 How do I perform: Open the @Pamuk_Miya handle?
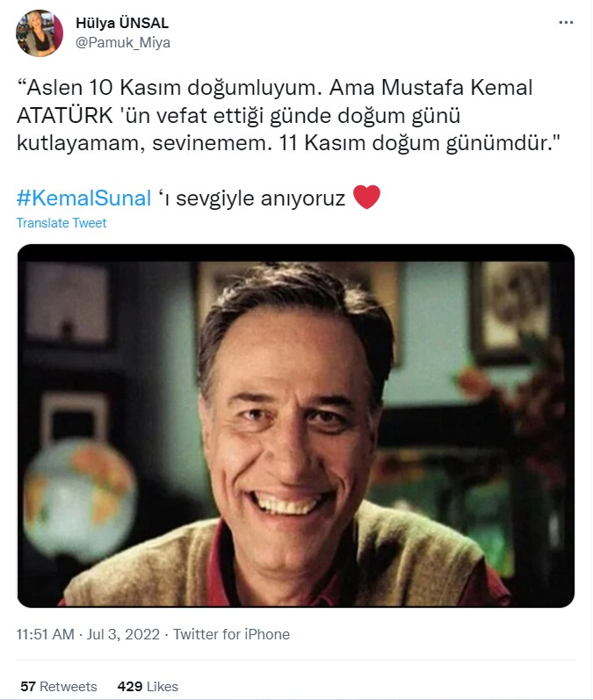pos(123,42)
